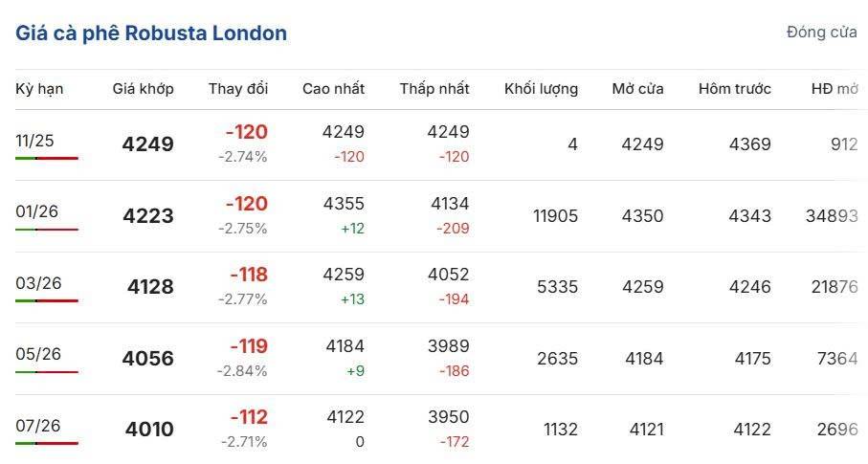Click the green-red range bar under 05/26

tap(47, 372)
